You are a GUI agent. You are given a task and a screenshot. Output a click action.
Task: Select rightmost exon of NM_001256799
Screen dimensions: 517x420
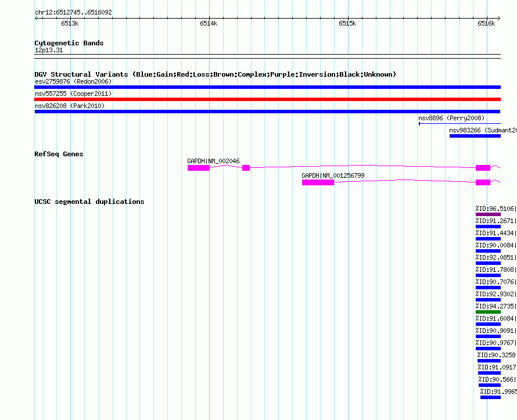click(x=483, y=182)
